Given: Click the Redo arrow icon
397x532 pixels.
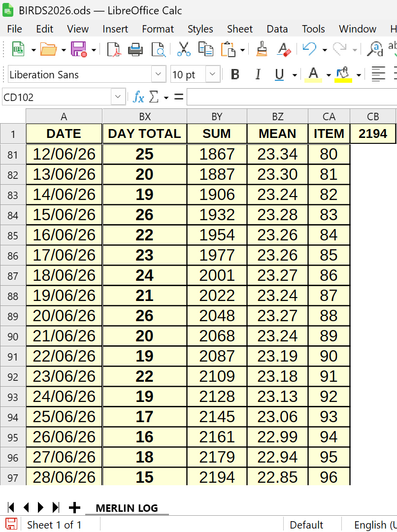Looking at the screenshot, I should pyautogui.click(x=339, y=49).
